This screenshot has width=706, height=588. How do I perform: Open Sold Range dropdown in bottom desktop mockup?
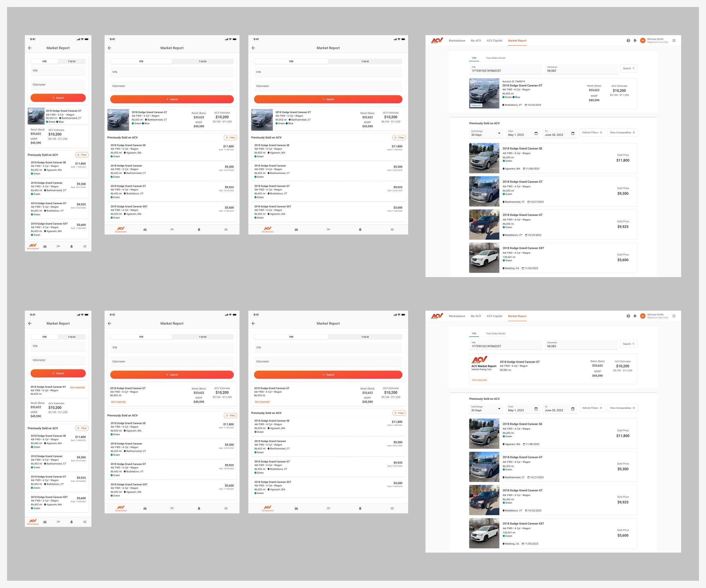click(x=486, y=409)
